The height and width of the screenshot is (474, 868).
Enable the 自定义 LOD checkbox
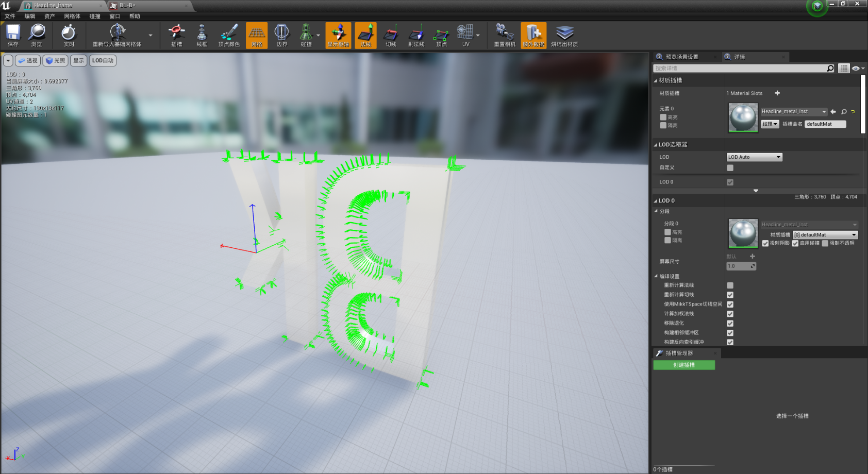pos(730,167)
